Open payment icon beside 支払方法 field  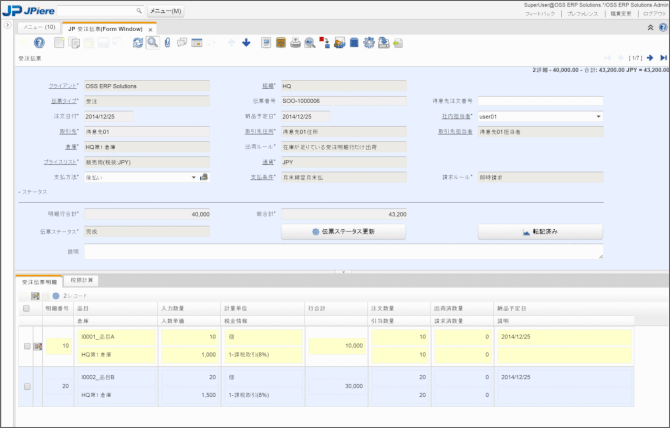coord(204,177)
